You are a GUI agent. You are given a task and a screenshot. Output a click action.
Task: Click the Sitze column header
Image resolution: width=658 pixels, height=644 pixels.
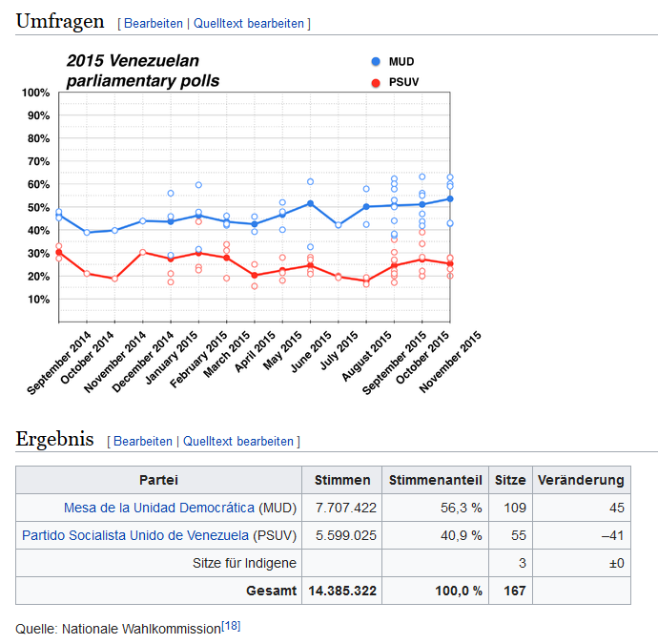point(510,480)
